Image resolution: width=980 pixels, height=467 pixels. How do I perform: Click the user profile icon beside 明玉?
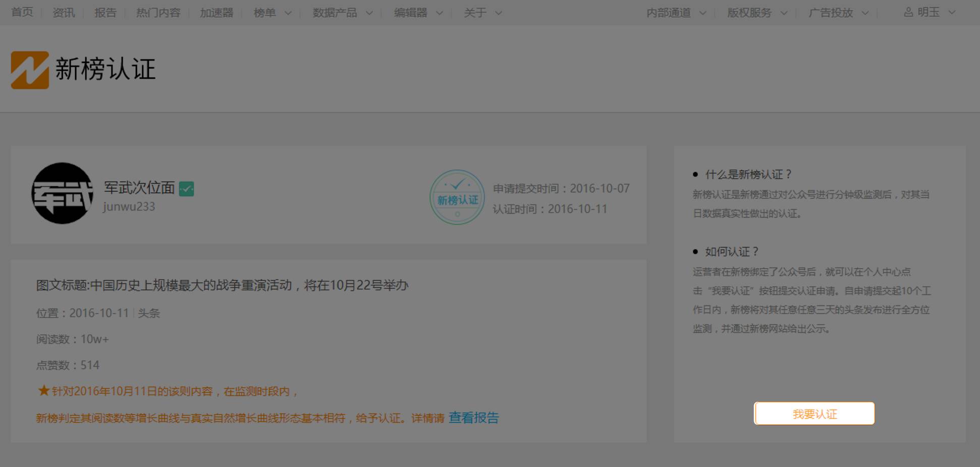tap(908, 13)
